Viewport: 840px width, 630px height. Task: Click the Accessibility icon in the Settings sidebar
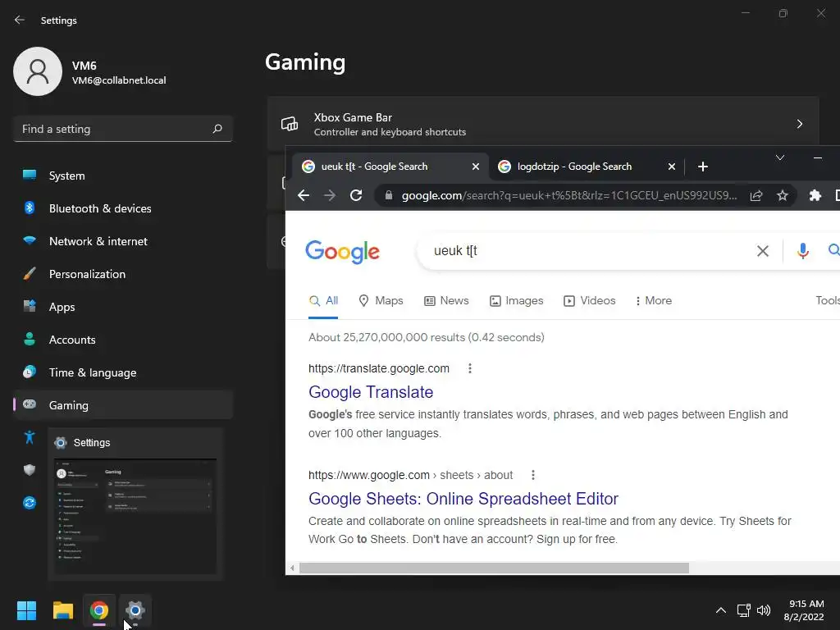click(x=30, y=437)
